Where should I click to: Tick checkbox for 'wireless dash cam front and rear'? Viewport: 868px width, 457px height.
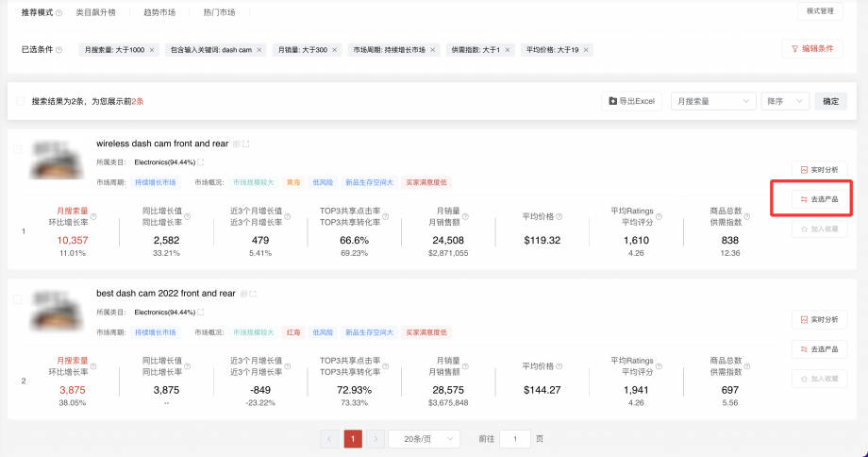[18, 149]
